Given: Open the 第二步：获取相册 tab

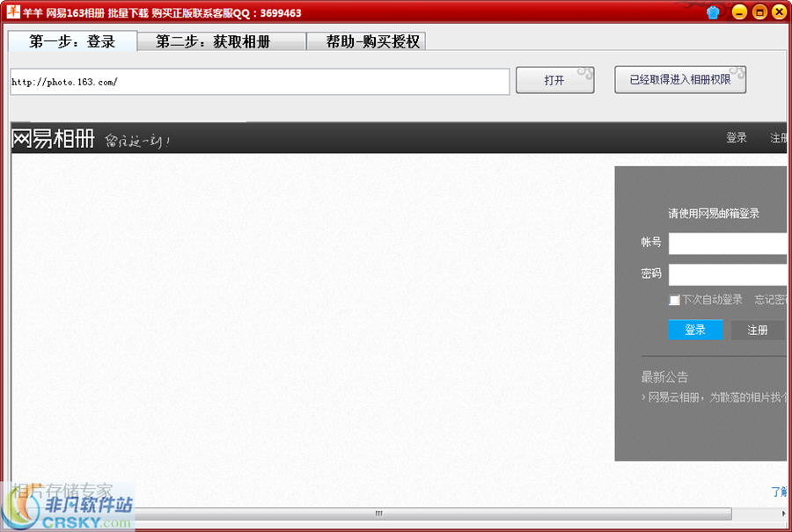Looking at the screenshot, I should click(x=222, y=41).
